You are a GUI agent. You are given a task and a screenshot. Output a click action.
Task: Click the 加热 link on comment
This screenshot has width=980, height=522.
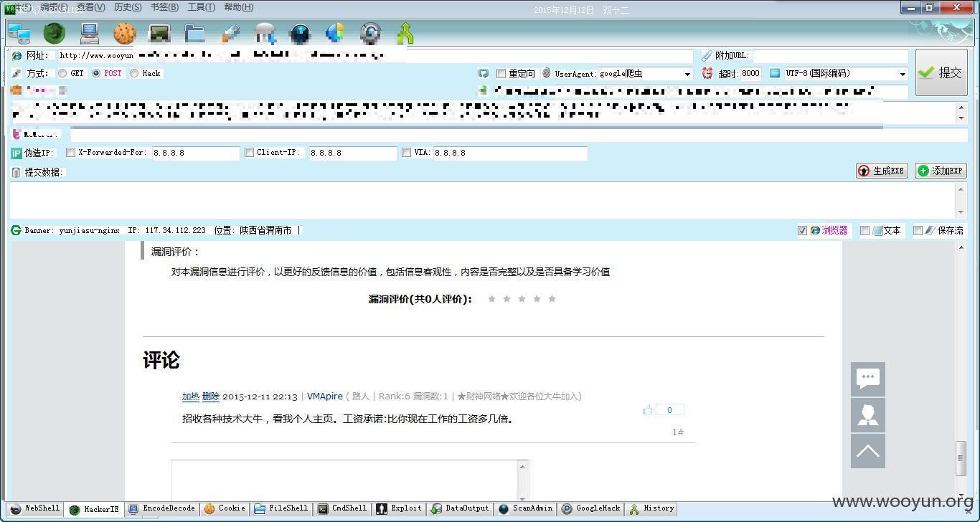pyautogui.click(x=190, y=397)
